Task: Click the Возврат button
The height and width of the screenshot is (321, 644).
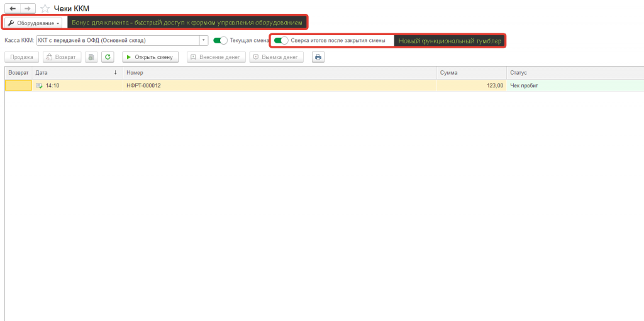Action: (62, 57)
